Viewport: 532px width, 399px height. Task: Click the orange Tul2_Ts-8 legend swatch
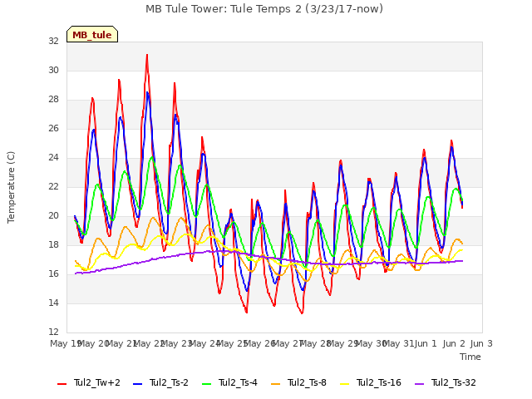[x=275, y=384]
